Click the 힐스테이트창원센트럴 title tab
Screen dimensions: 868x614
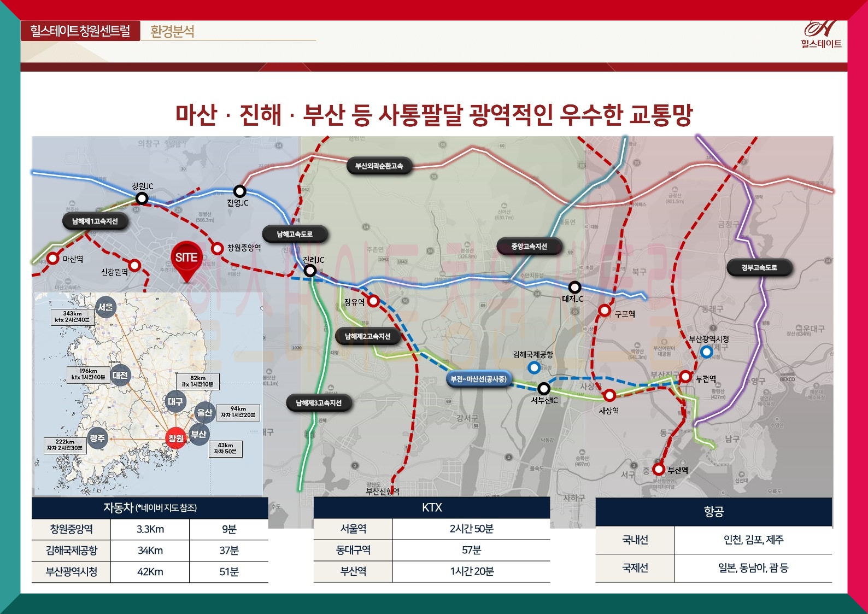point(80,31)
